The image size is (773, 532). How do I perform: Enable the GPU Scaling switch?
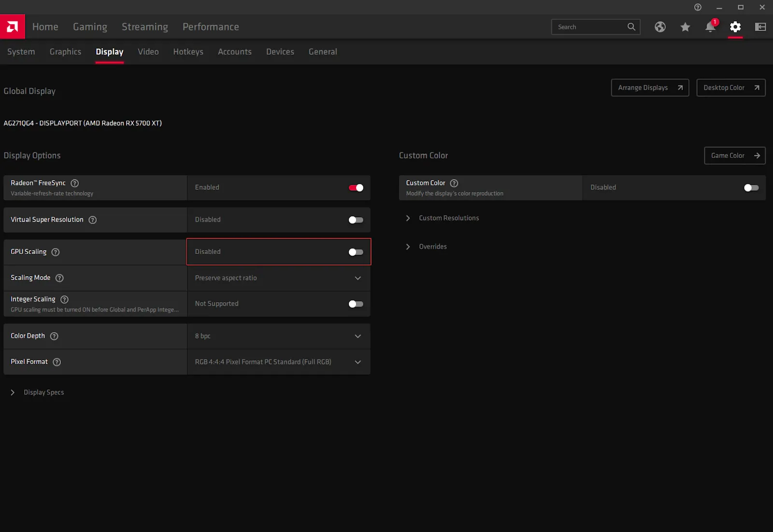pos(356,252)
